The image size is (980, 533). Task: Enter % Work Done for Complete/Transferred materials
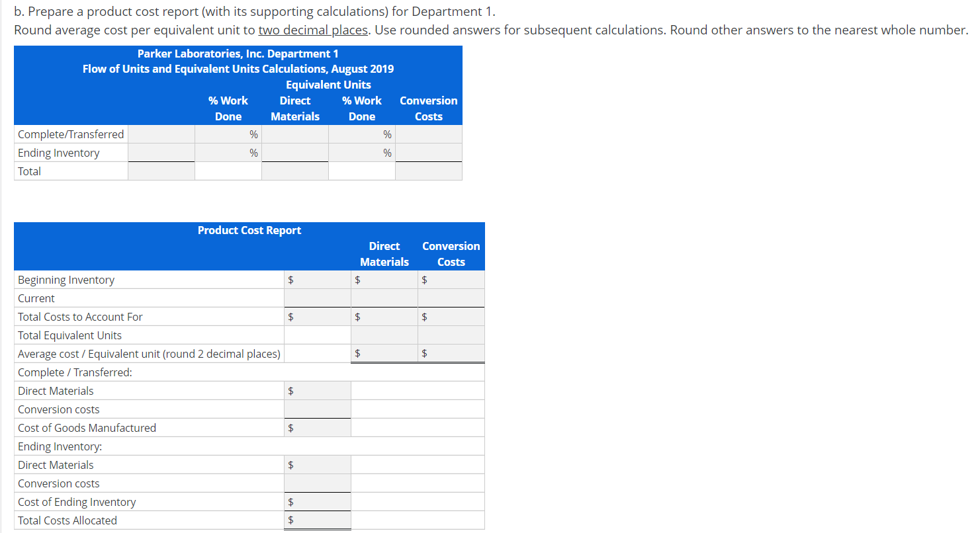[225, 134]
